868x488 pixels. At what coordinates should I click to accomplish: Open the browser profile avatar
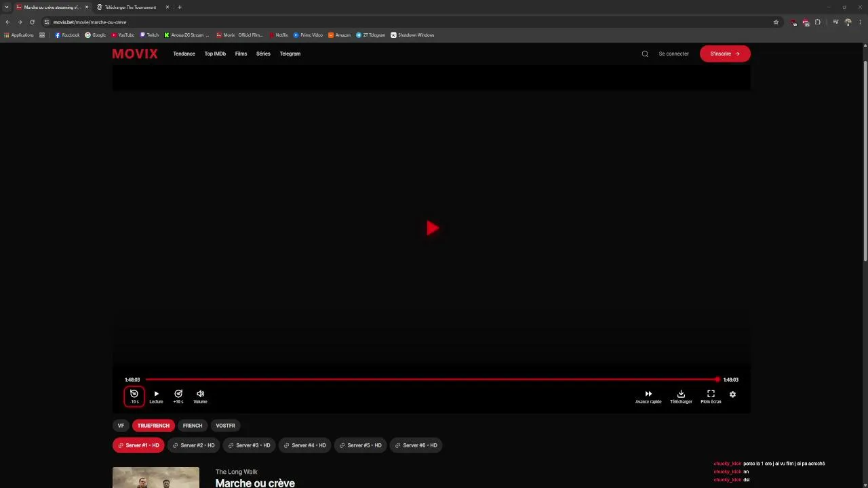coord(848,22)
